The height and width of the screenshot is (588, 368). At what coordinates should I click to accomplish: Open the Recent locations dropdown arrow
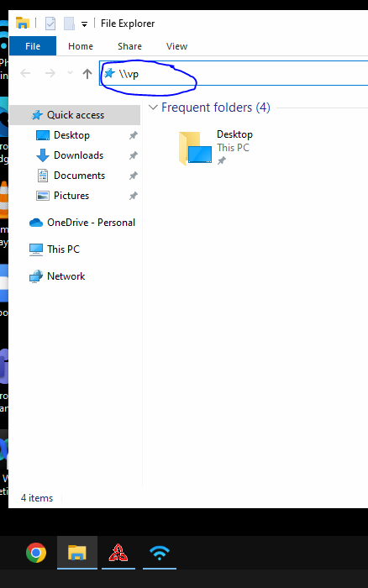coord(70,73)
